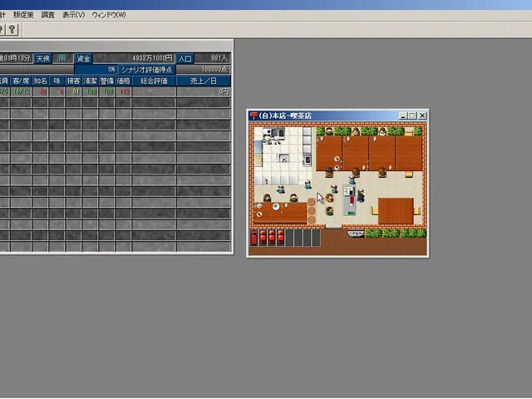Maximize the 本店-喫茶店 window
The height and width of the screenshot is (399, 532).
412,116
